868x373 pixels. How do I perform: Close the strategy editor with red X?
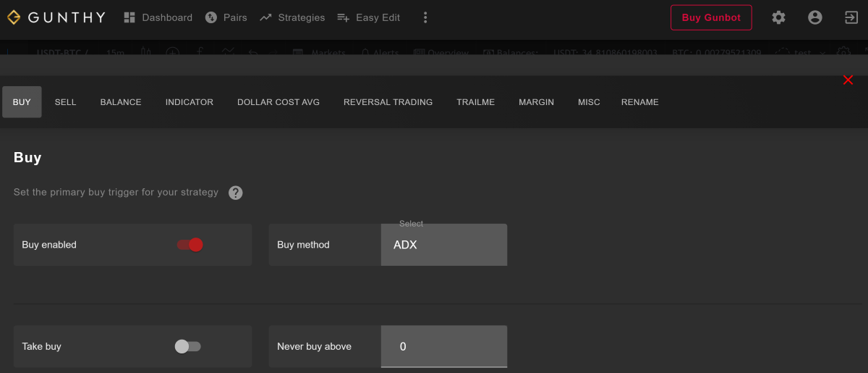pos(848,80)
